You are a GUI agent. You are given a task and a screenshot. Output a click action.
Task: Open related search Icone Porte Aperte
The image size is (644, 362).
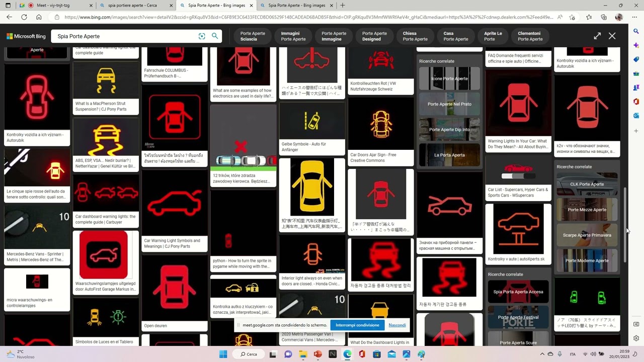(x=450, y=78)
